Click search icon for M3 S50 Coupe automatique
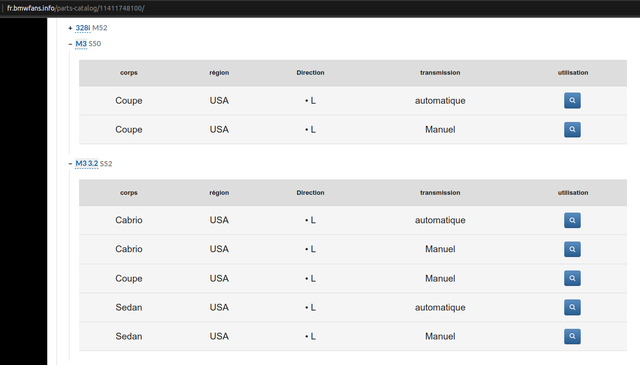Image resolution: width=640 pixels, height=365 pixels. (x=572, y=100)
